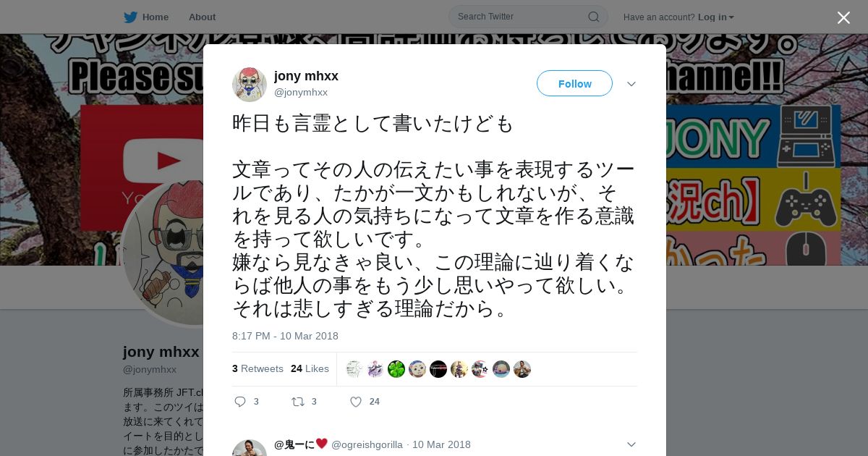Close the tweet overlay with the X
The image size is (868, 456).
[843, 17]
